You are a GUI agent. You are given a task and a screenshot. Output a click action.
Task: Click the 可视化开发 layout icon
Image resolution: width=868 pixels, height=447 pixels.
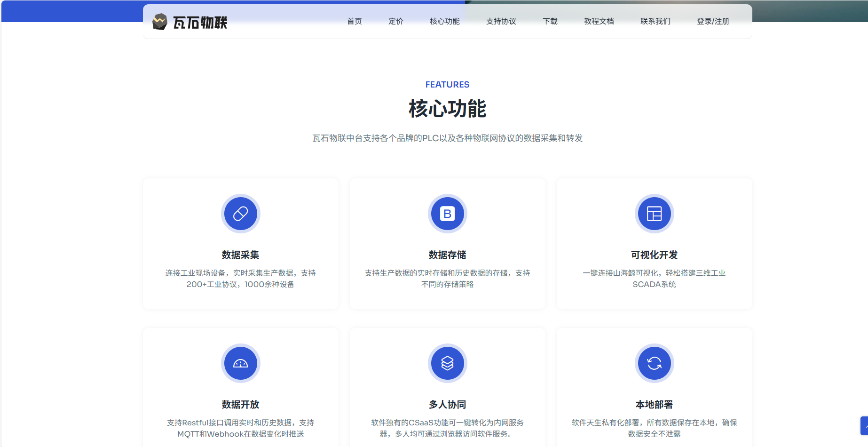[x=655, y=214]
